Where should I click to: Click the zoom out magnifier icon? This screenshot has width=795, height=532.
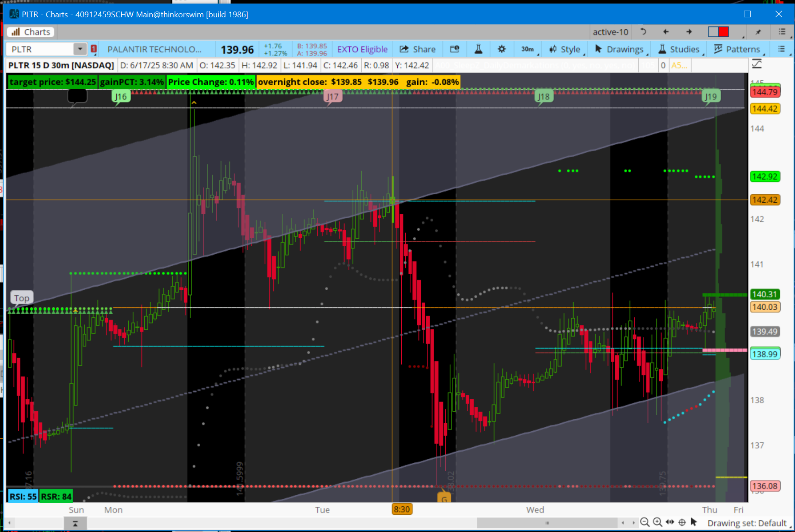point(645,522)
